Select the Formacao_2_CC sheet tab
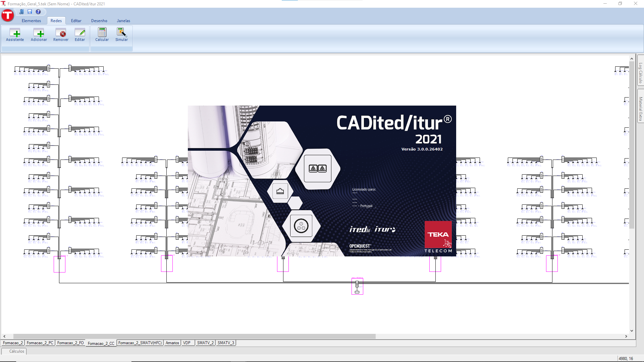Image resolution: width=644 pixels, height=362 pixels. (101, 343)
